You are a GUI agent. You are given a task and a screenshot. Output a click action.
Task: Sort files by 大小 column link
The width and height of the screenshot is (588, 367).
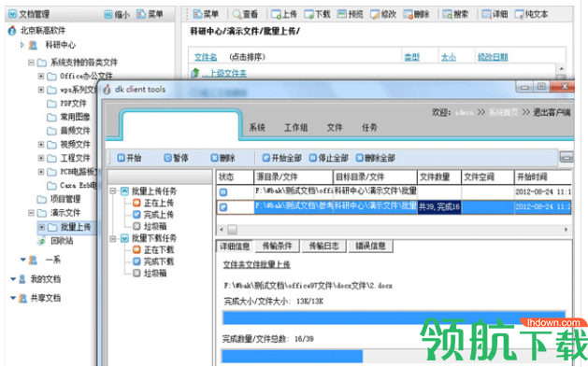(448, 57)
